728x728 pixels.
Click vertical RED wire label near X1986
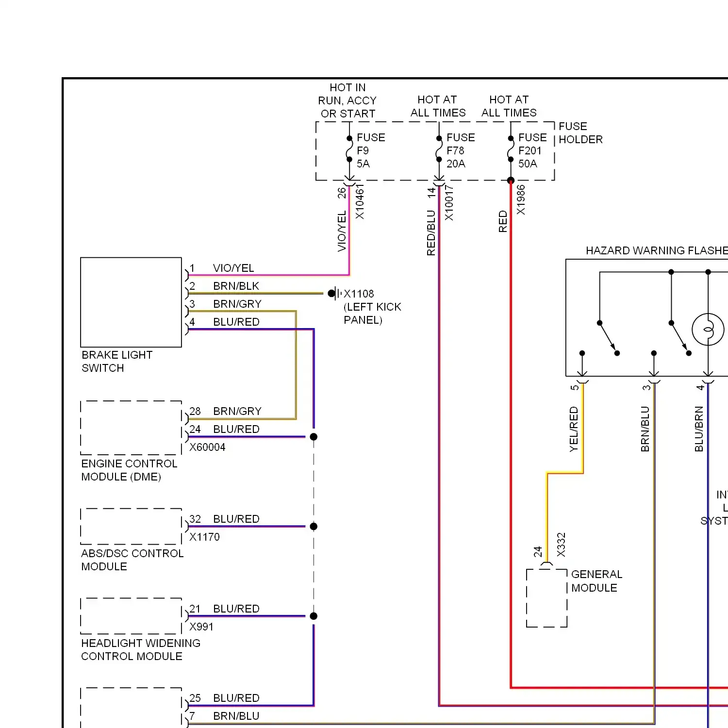click(x=503, y=221)
